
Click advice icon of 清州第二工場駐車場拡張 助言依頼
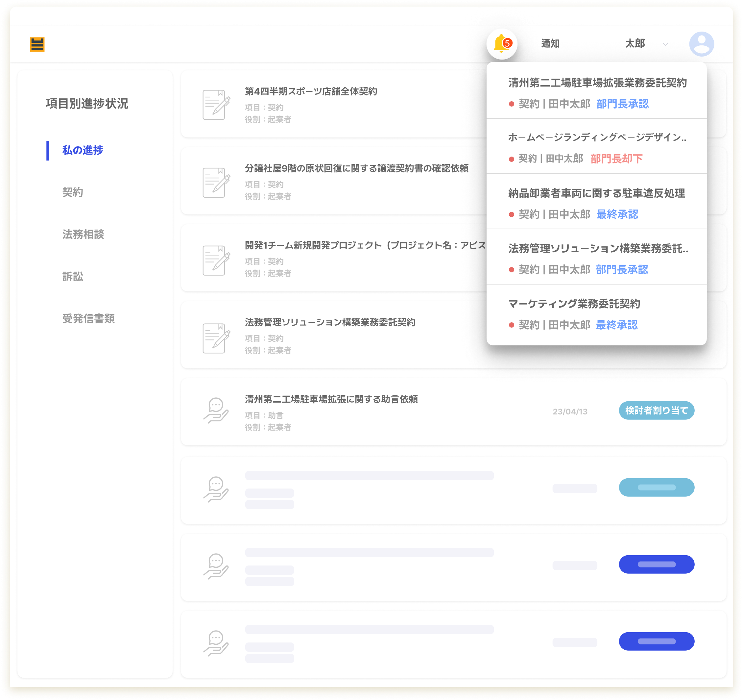pos(216,411)
